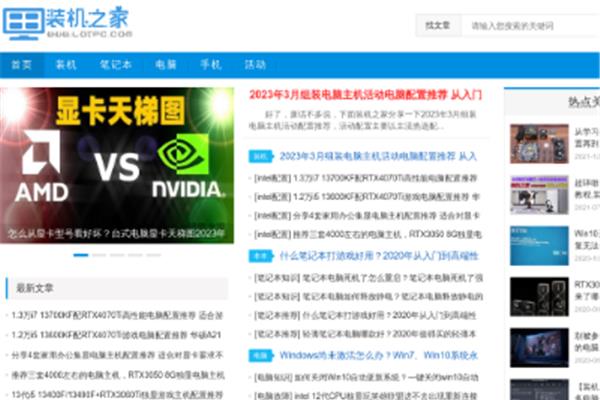Open 分享4套家用办公 entry under 最新文章
Screen dimensions: 600x400
point(117,355)
